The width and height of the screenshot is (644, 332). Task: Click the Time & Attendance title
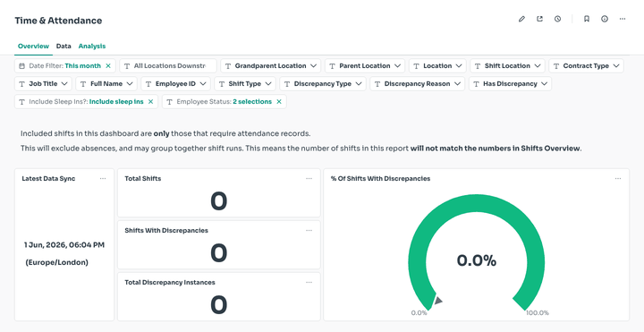[58, 21]
